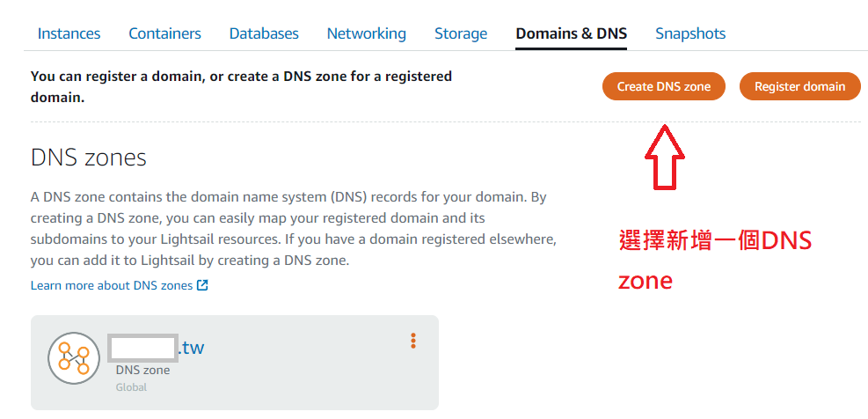This screenshot has width=868, height=419.
Task: Go to the Databases tab
Action: coord(264,33)
